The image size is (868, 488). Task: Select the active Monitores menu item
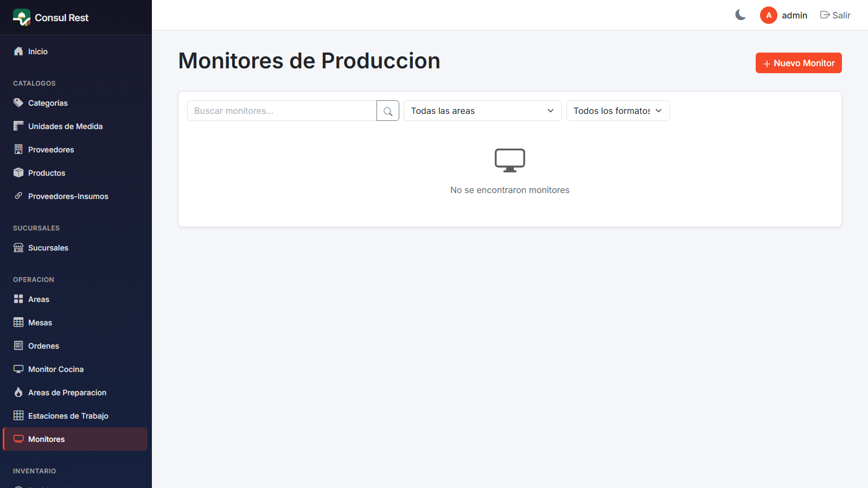coord(75,439)
